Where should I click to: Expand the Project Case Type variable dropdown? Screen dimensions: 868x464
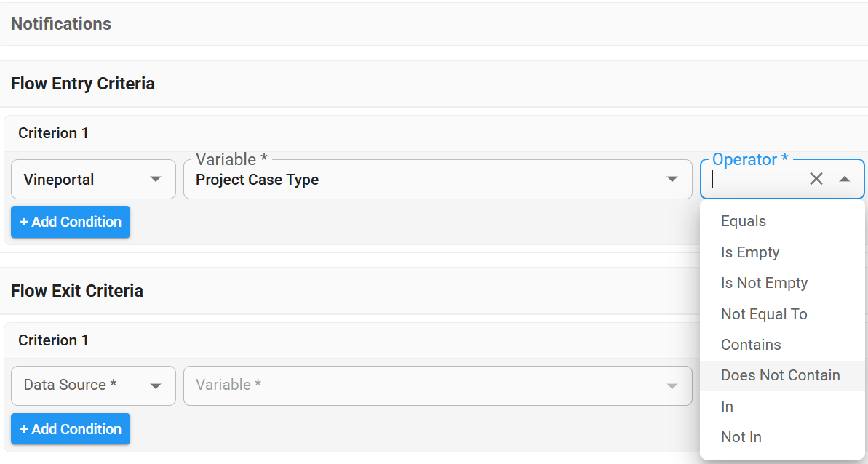(x=672, y=180)
